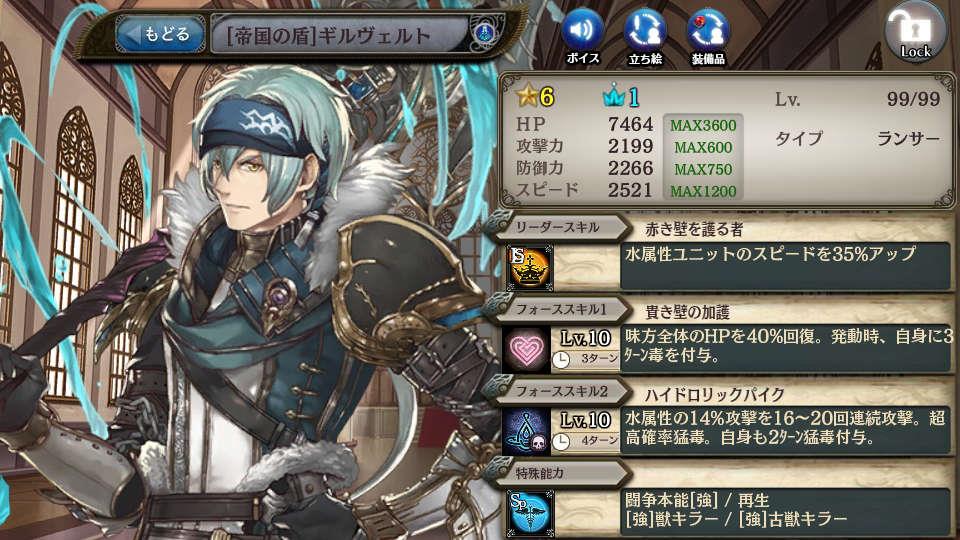Click the character name ギルヴェルト title bar

click(x=340, y=36)
